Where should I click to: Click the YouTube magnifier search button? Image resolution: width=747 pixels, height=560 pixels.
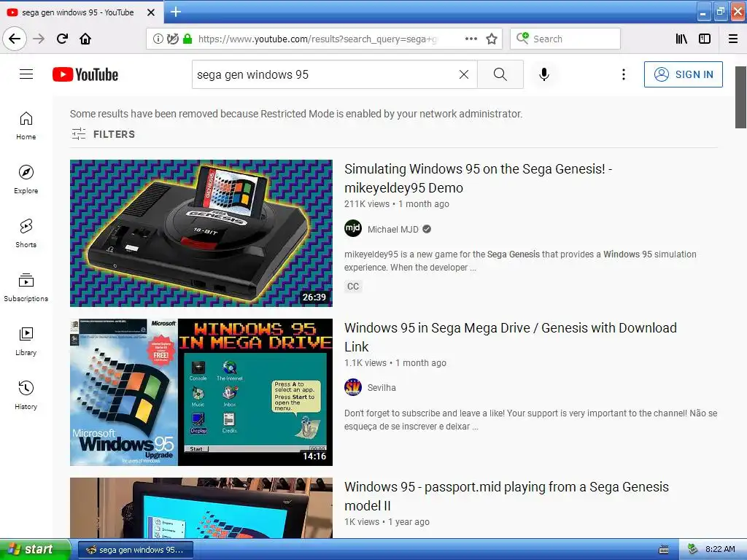pyautogui.click(x=500, y=75)
